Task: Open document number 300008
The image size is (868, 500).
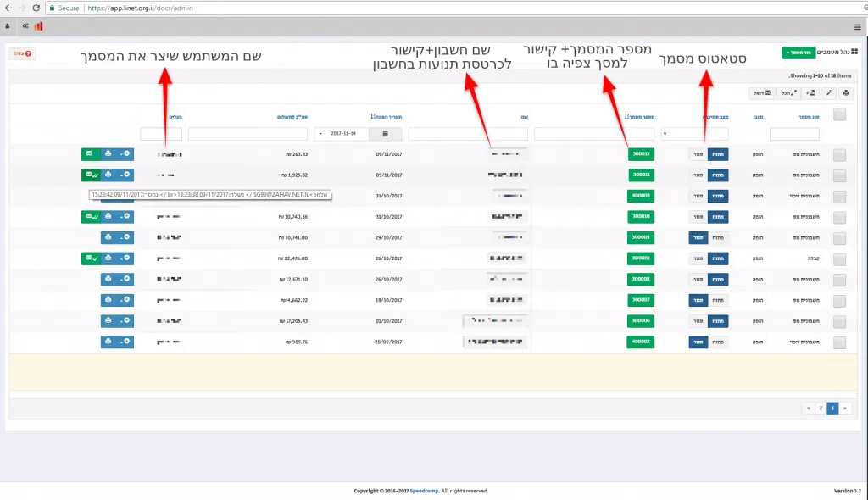Action: click(x=641, y=279)
